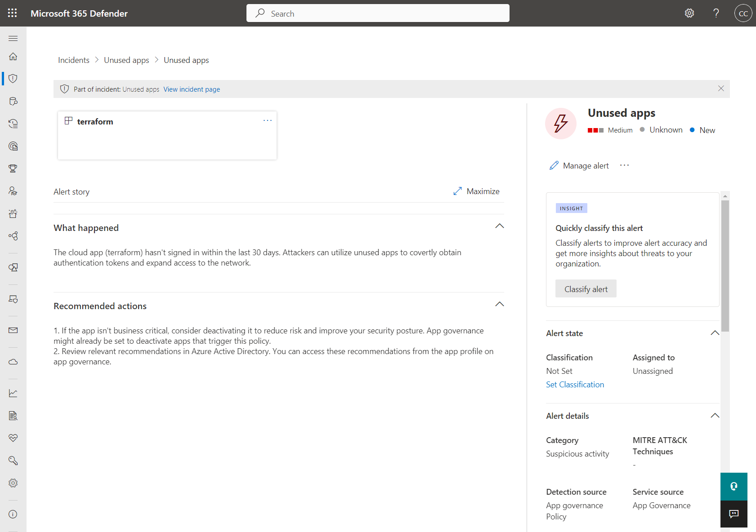
Task: Open Email & collaboration envelope icon
Action: click(x=13, y=330)
